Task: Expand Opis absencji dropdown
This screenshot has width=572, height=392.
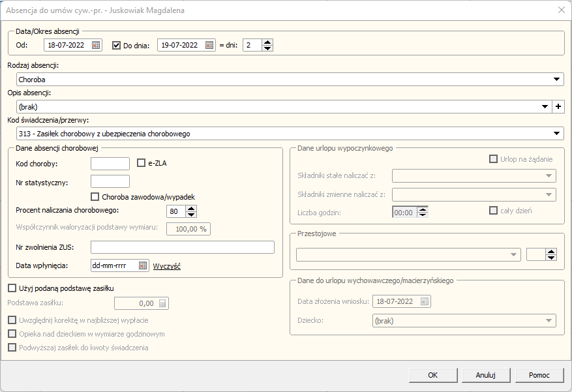Action: point(545,106)
